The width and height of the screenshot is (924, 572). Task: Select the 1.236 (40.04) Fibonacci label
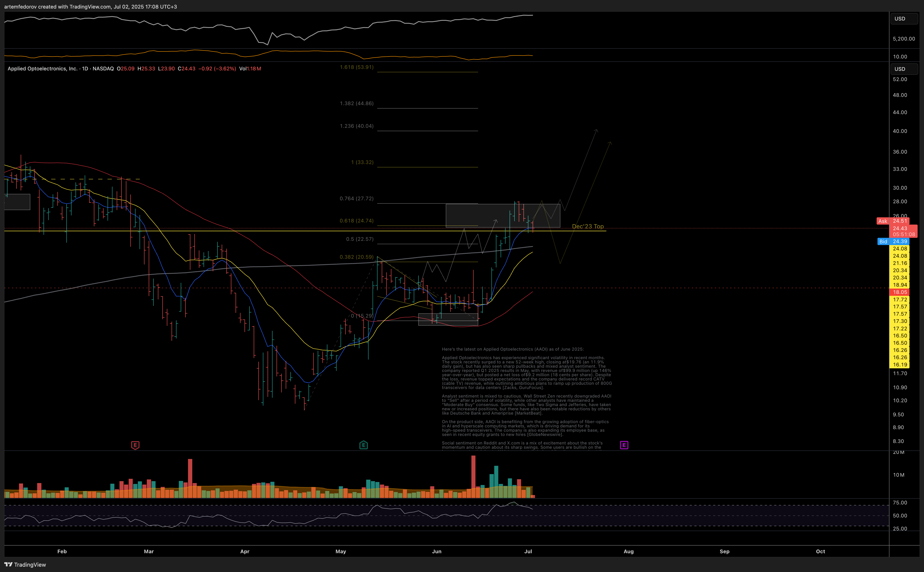pos(357,126)
